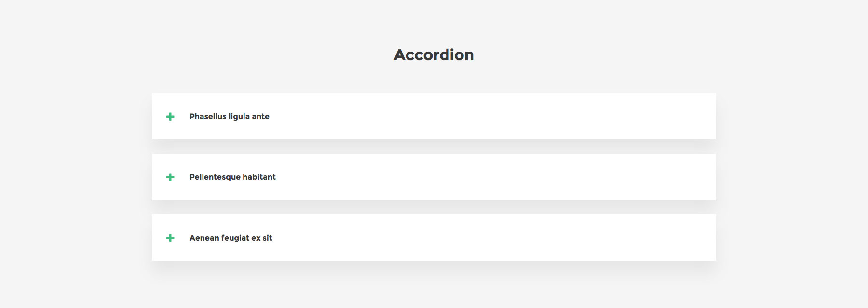Click the word 'Phasellus' in the first panel
The width and height of the screenshot is (868, 308).
pos(208,116)
